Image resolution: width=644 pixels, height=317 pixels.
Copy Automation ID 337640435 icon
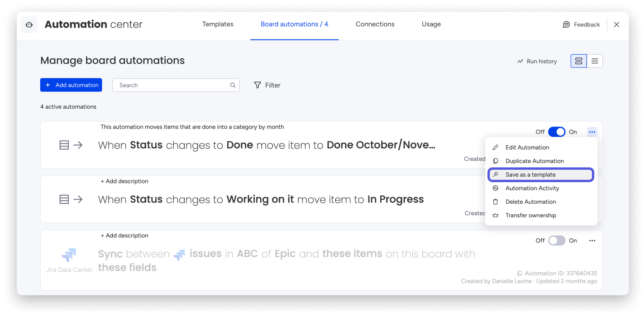pyautogui.click(x=520, y=273)
